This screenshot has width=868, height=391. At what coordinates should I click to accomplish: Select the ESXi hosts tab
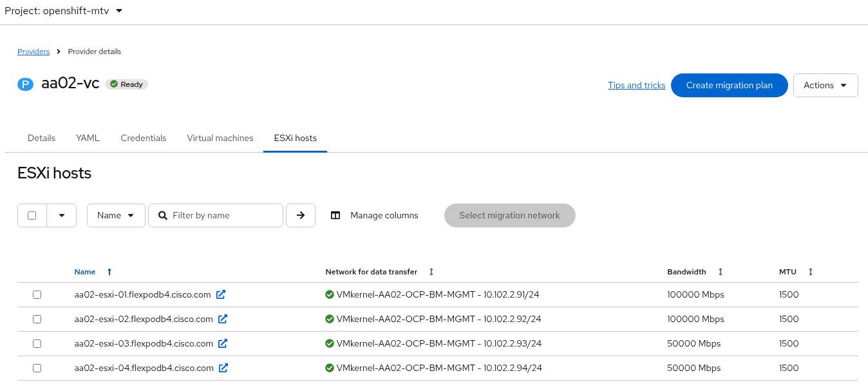tap(296, 138)
